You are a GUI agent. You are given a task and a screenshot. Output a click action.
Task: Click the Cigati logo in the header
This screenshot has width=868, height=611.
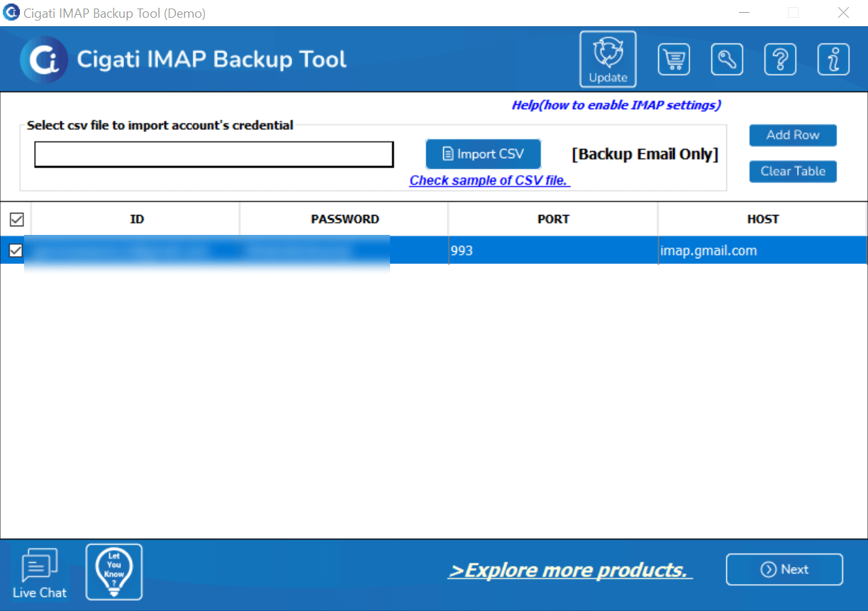pos(44,60)
